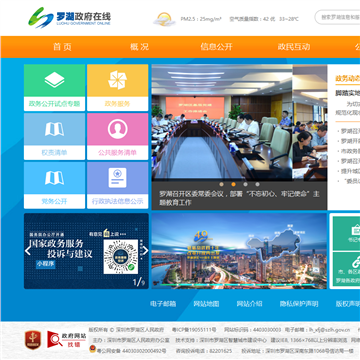360x360 pixels.
Task: Click the red 党政机关 badge icon
Action: coord(33,340)
